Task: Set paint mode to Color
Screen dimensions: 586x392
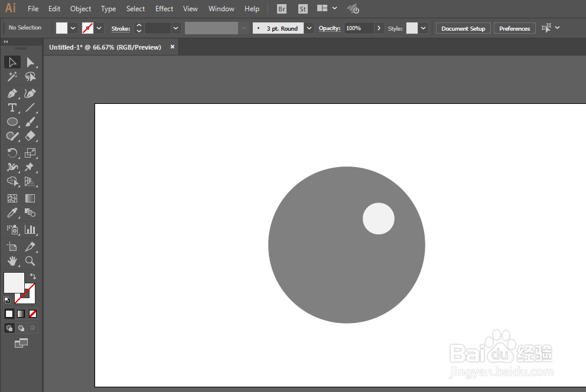Action: pyautogui.click(x=9, y=313)
